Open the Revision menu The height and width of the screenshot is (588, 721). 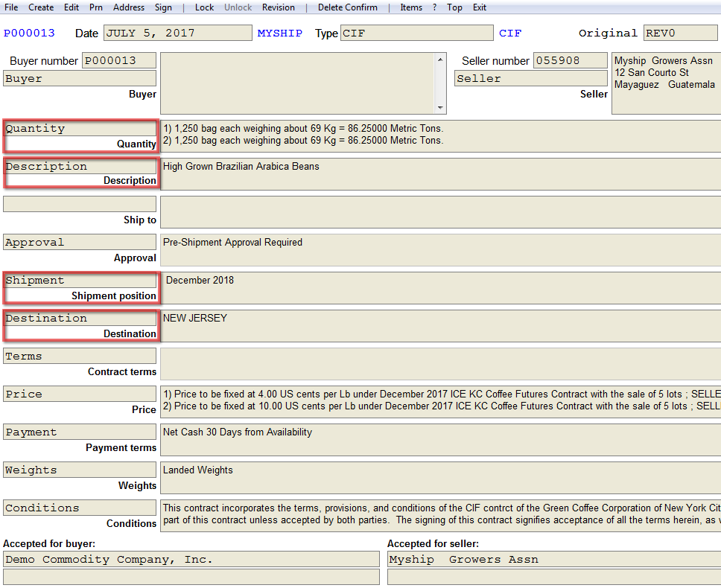278,7
